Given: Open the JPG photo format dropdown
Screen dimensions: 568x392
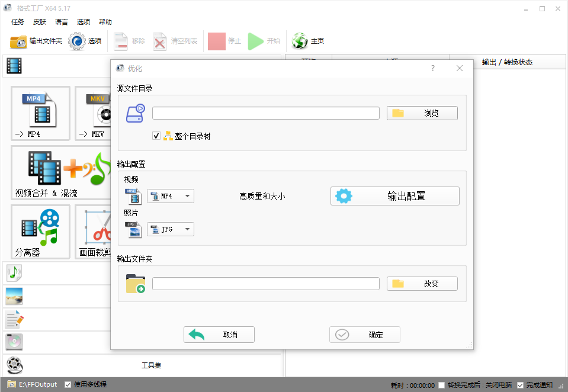Looking at the screenshot, I should 170,229.
